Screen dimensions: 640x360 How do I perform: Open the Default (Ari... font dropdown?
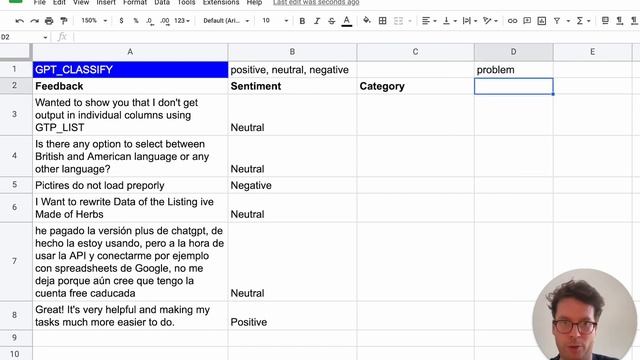226,21
